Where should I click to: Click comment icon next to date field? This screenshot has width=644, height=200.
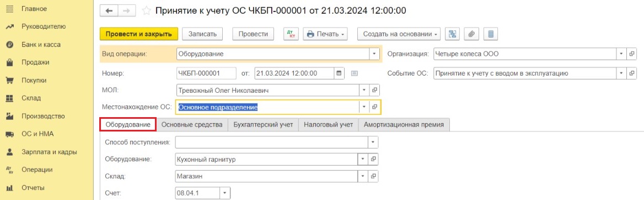click(355, 73)
